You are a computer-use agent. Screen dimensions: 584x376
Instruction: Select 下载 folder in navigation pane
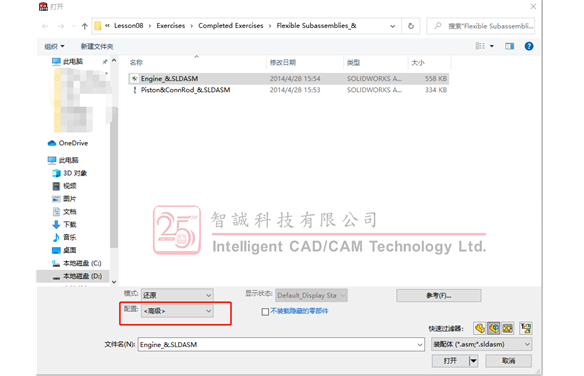(64, 224)
